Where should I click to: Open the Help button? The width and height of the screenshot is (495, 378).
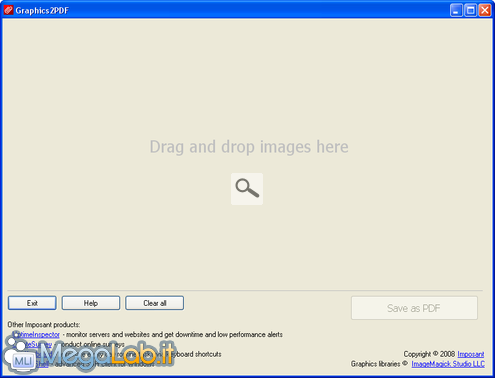click(91, 303)
